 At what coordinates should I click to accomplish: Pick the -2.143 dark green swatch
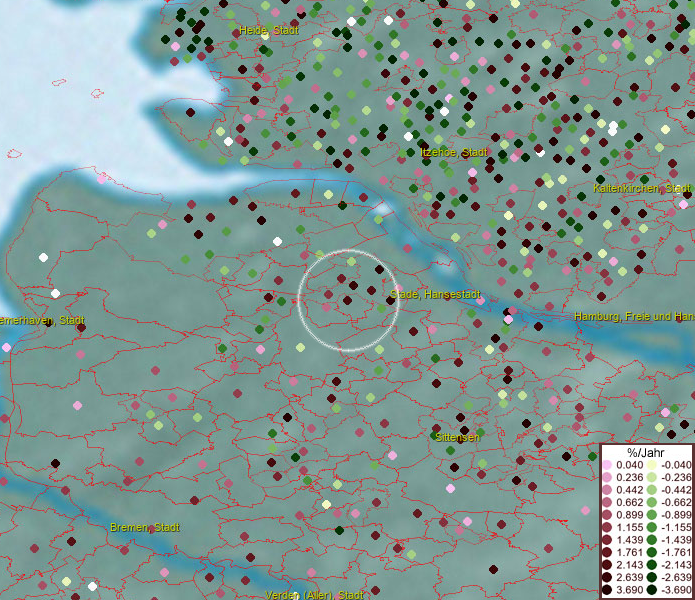652,565
